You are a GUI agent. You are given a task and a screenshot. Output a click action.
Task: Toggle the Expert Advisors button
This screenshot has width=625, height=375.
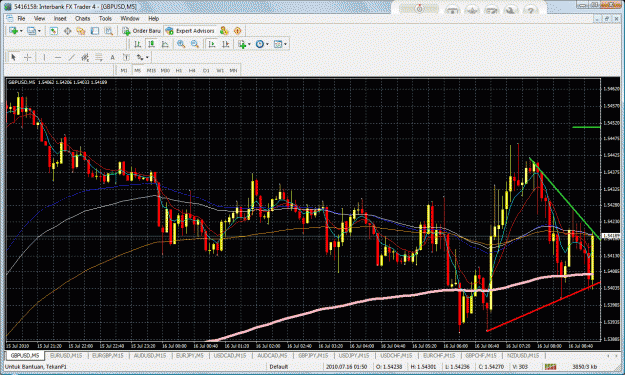coord(190,31)
